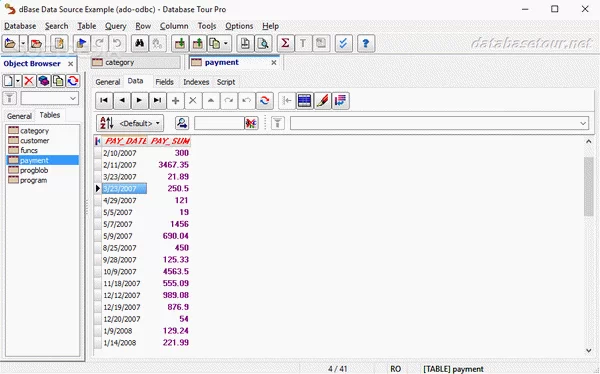Image resolution: width=600 pixels, height=374 pixels.
Task: Click the PAY_DATE column header
Action: coord(125,141)
